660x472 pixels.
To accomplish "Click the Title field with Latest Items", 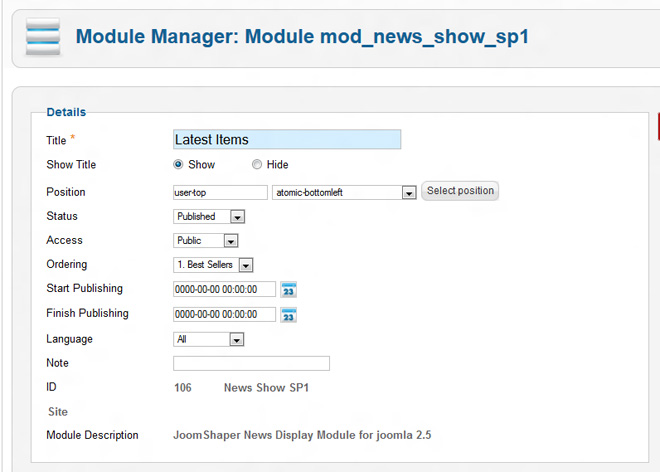I will coord(287,140).
